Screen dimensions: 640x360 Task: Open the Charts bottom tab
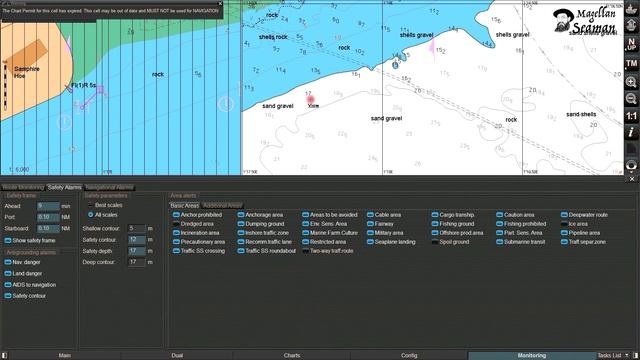click(292, 356)
